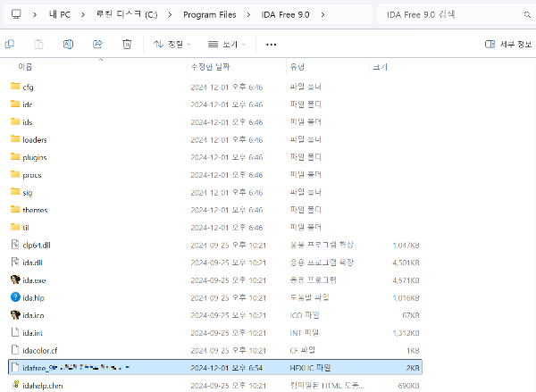Select the ids folder icon
Image resolution: width=536 pixels, height=392 pixels.
click(15, 121)
